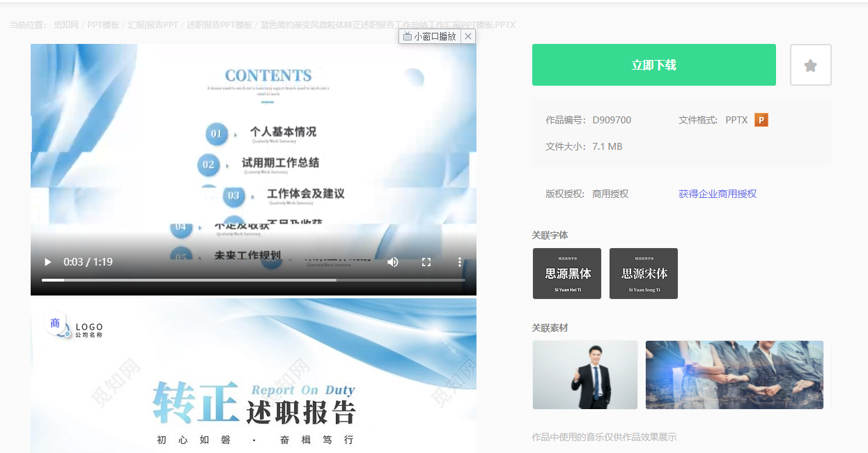
Task: Click the work number D909700
Action: [x=612, y=120]
